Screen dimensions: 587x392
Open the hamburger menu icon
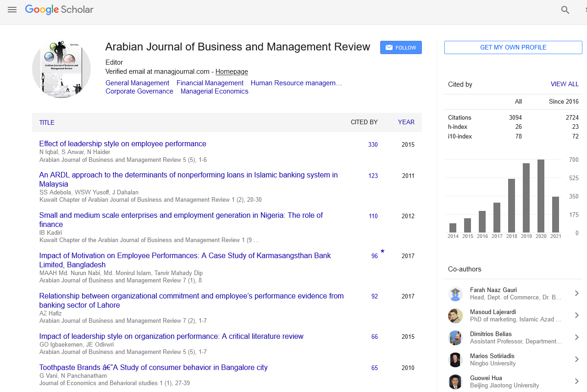click(12, 10)
